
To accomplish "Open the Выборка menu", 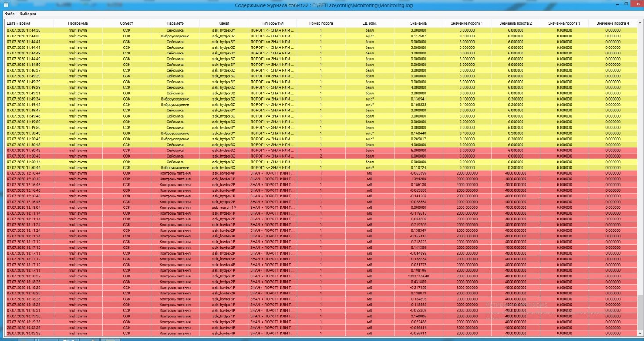I will [x=28, y=14].
